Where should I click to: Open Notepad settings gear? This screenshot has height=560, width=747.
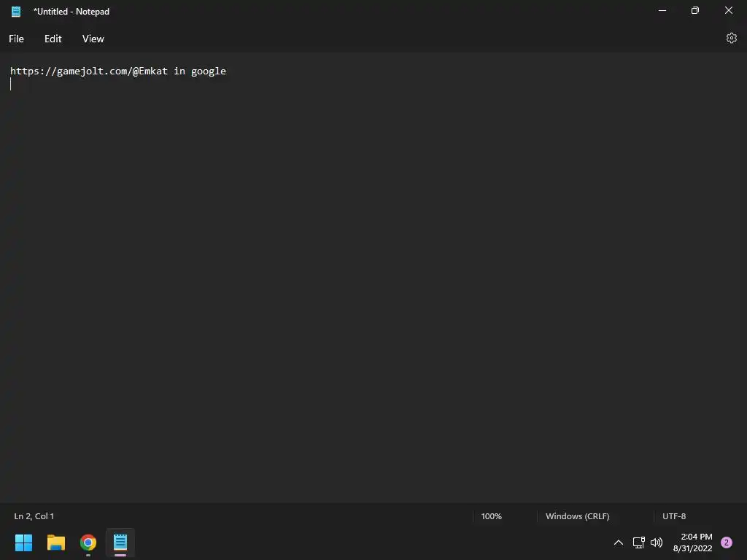tap(731, 38)
